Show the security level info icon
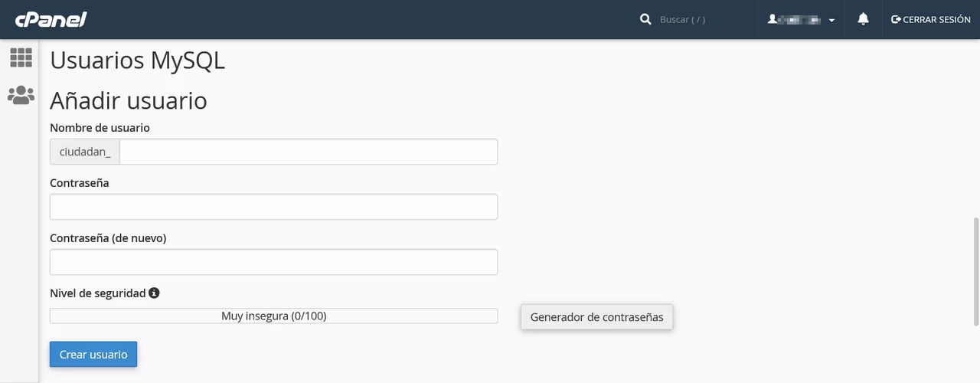 pos(154,293)
